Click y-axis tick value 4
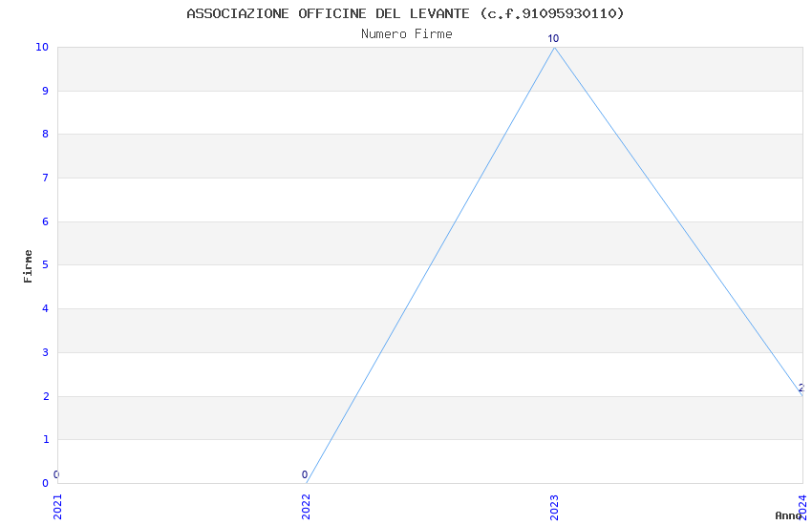The height and width of the screenshot is (525, 812). pyautogui.click(x=46, y=308)
